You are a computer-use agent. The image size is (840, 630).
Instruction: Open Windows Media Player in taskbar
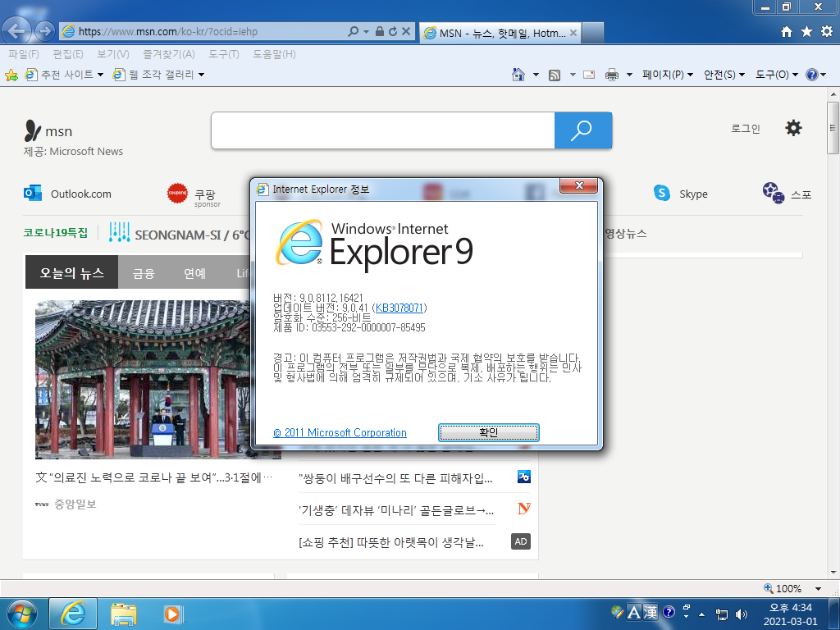(172, 614)
